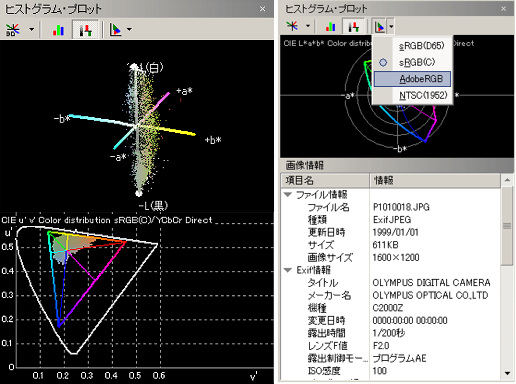This screenshot has height=384, width=516.
Task: Click the 情報 column header
Action: [435, 180]
